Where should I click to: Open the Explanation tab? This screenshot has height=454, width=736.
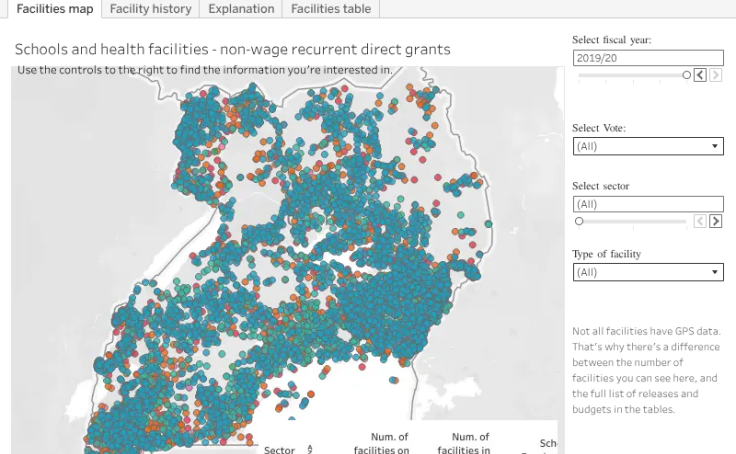tap(241, 9)
